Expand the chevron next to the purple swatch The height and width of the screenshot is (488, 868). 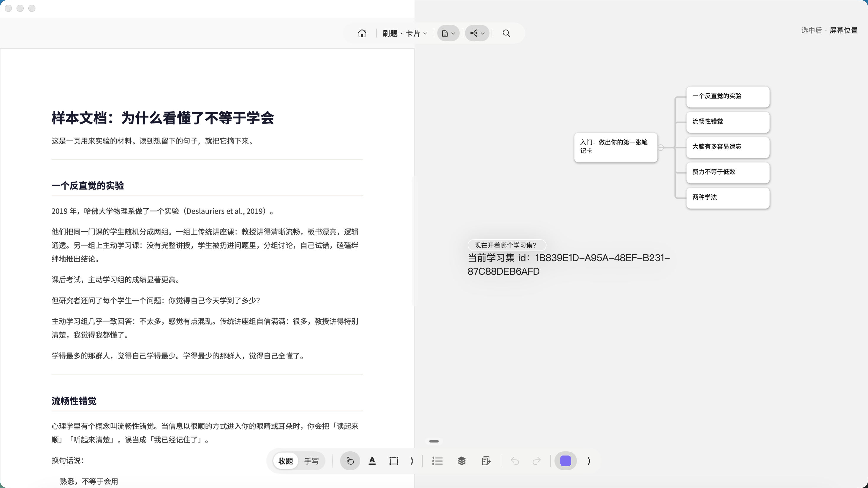589,461
